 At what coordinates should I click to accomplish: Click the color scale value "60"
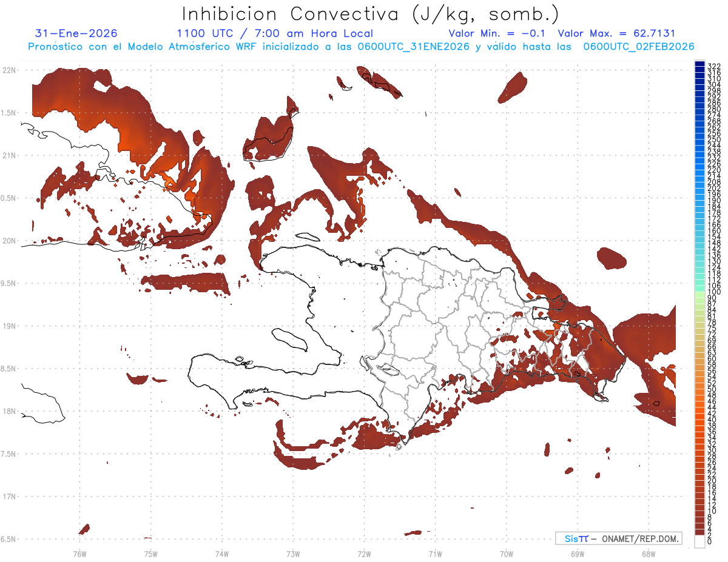tap(712, 358)
